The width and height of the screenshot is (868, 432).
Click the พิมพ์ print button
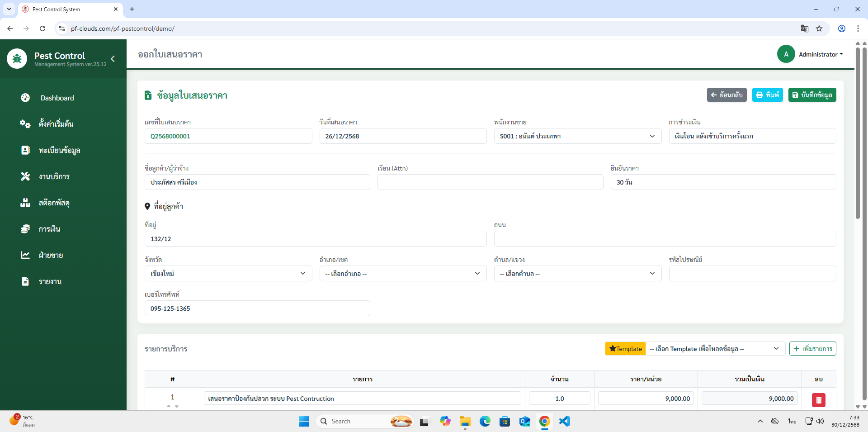pos(767,95)
